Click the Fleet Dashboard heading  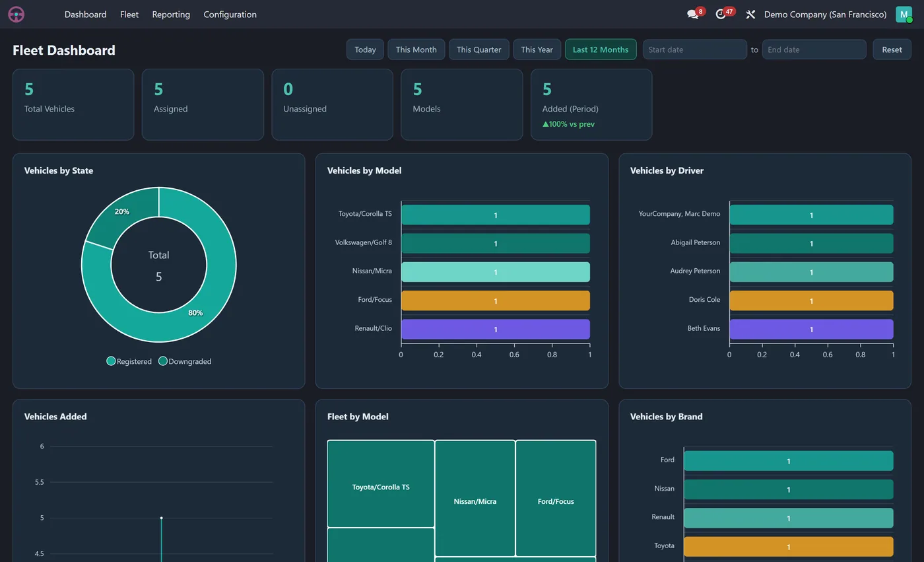(x=64, y=50)
